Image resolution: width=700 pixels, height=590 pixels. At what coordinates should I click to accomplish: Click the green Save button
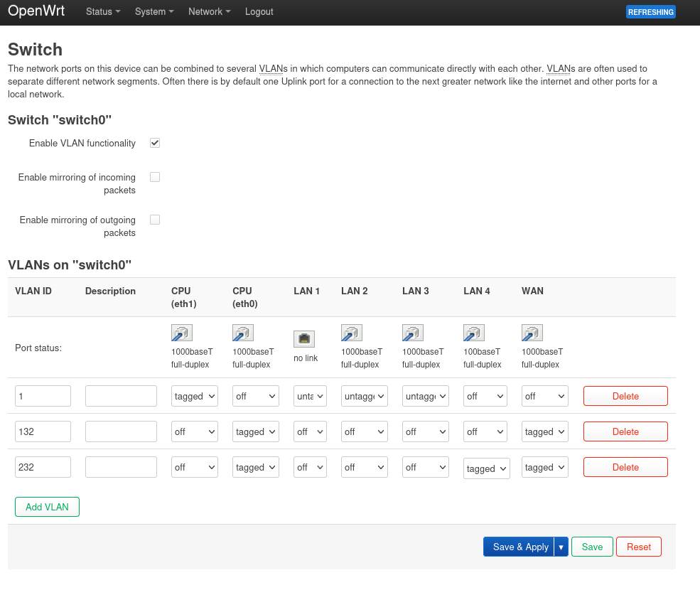(593, 547)
